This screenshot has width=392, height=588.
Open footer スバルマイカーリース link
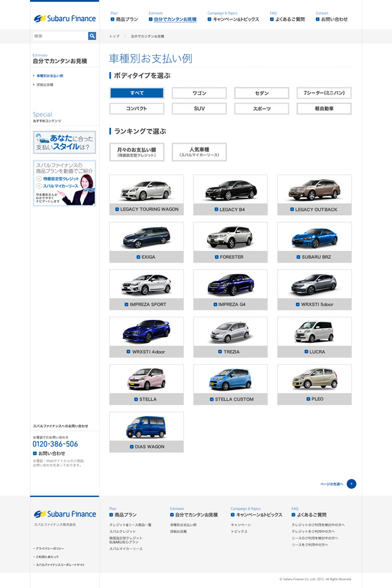coord(126,549)
